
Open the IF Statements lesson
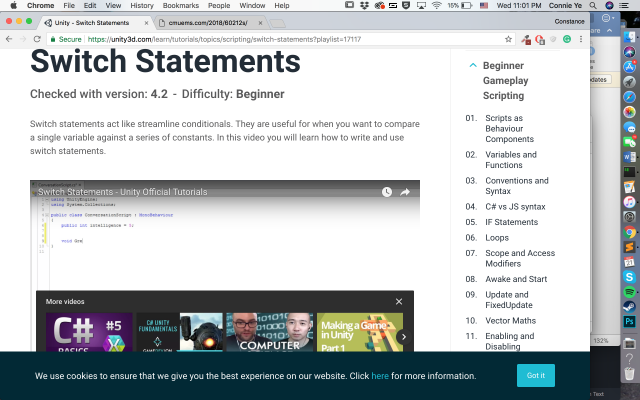tap(511, 222)
